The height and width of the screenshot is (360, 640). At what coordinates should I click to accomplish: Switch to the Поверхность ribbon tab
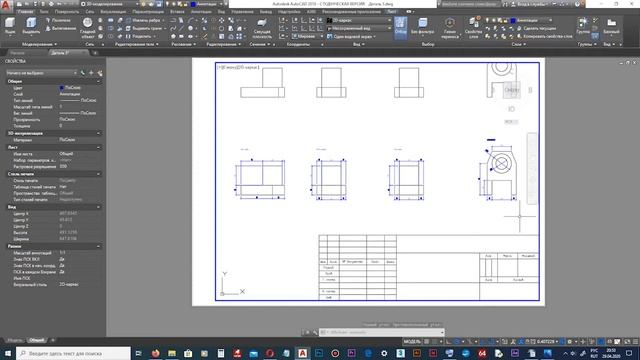tap(67, 12)
